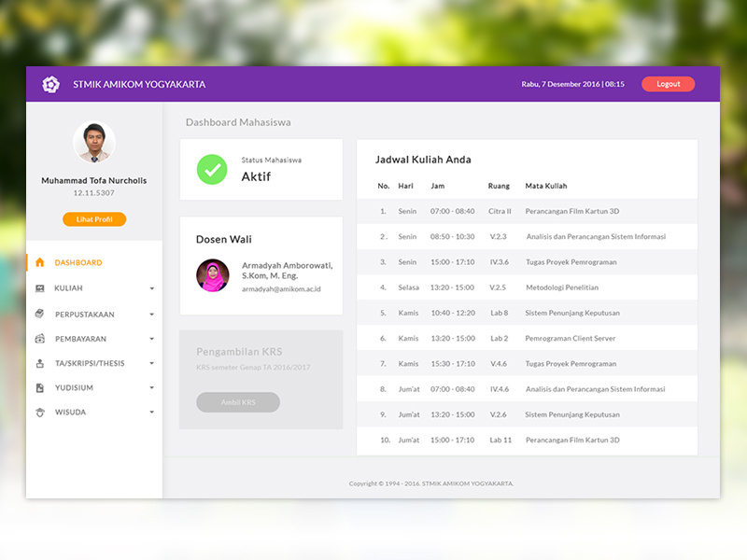Expand the Kuliah menu
This screenshot has width=747, height=560.
click(x=152, y=288)
